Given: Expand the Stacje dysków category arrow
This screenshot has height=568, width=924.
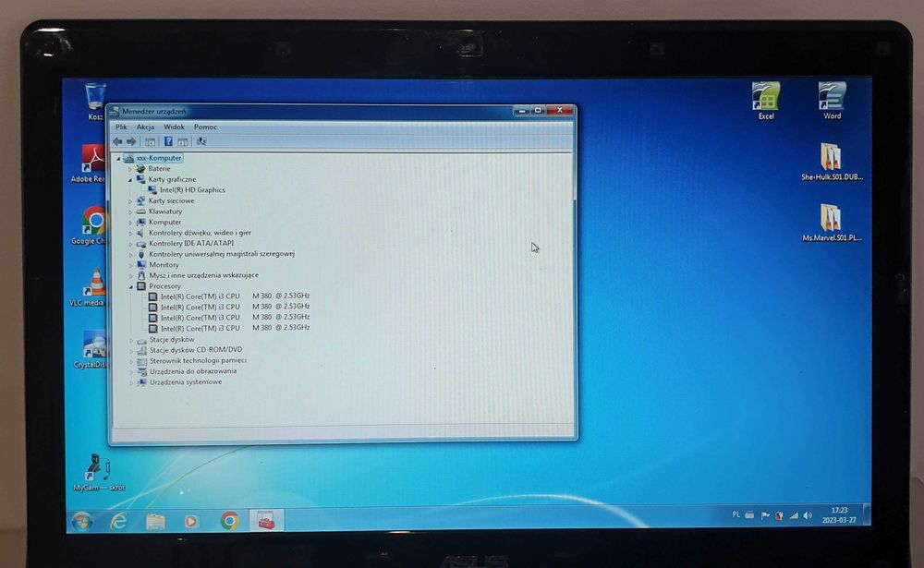Looking at the screenshot, I should click(131, 340).
